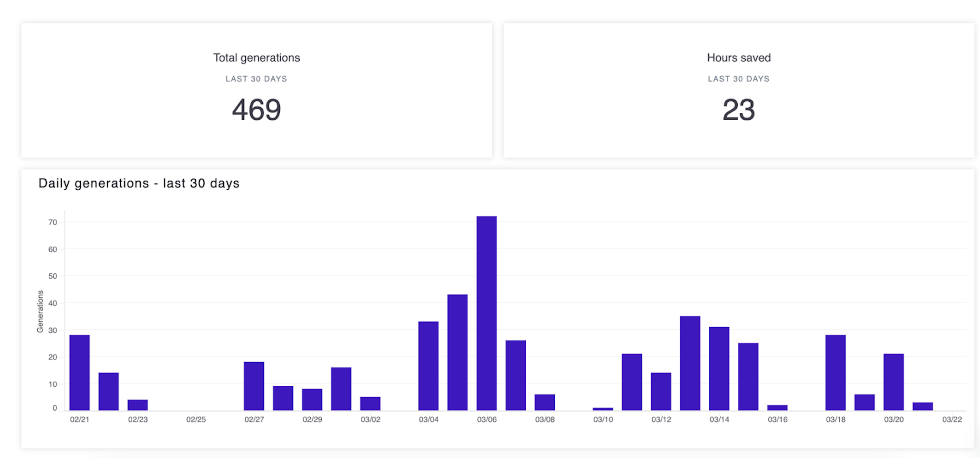Viewport: 980px width, 458px height.
Task: Click the bar above 03/20
Action: coord(893,382)
